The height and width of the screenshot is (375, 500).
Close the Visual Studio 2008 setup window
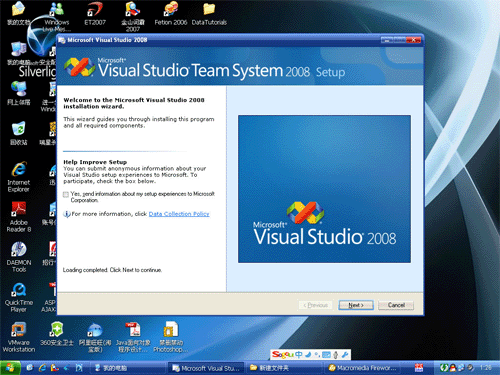414,40
